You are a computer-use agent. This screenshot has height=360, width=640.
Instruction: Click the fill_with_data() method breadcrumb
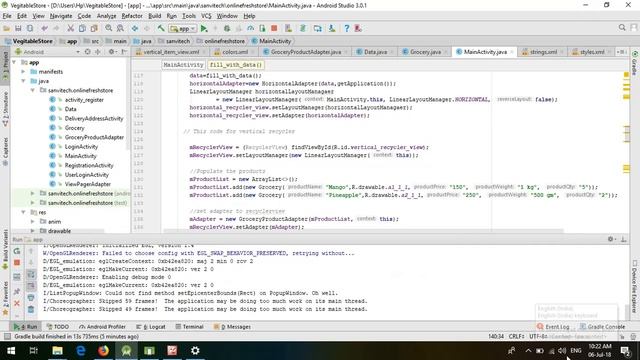coord(236,65)
